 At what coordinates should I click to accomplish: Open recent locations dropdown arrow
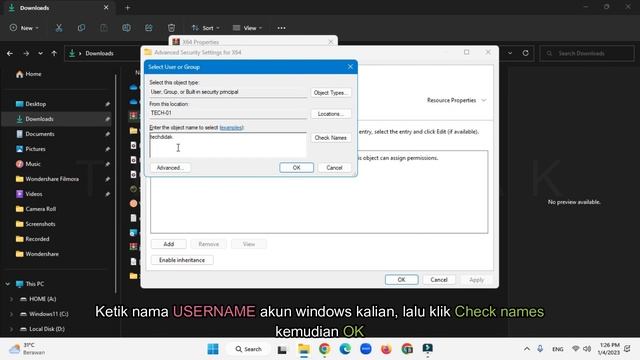pos(40,53)
